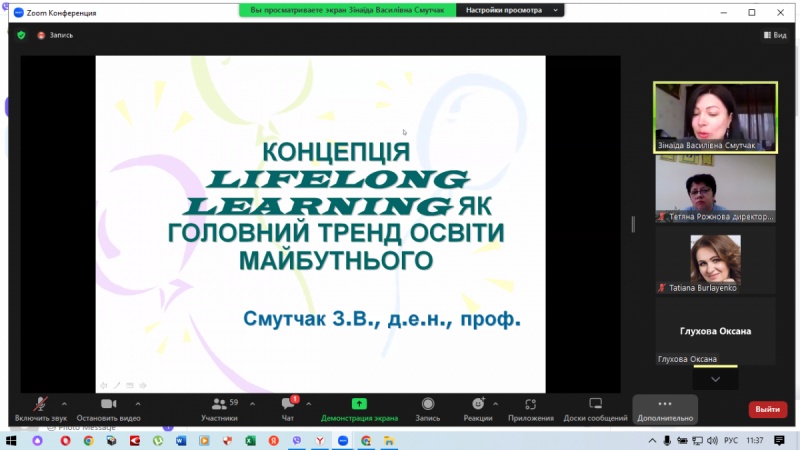Open the orange media player taskbar icon
This screenshot has width=800, height=450.
(204, 440)
